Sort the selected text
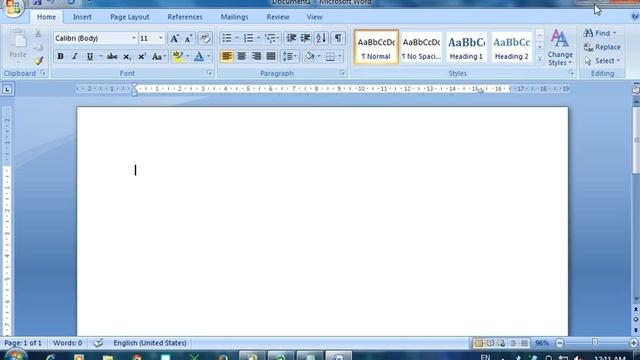Viewport: 640px width, 360px height. (x=321, y=38)
